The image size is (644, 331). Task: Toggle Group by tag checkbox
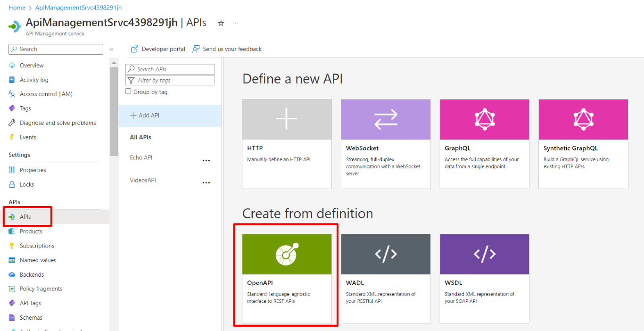tap(128, 91)
